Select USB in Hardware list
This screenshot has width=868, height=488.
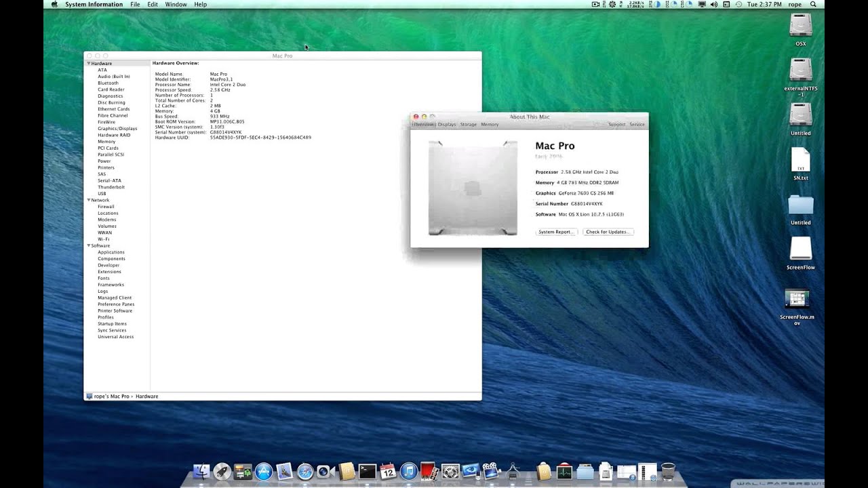pyautogui.click(x=102, y=193)
